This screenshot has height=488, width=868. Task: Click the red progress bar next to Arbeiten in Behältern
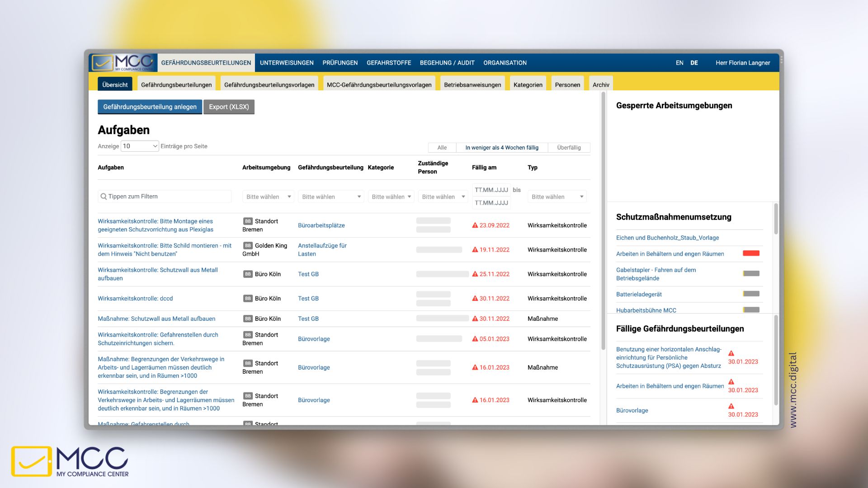coord(751,253)
